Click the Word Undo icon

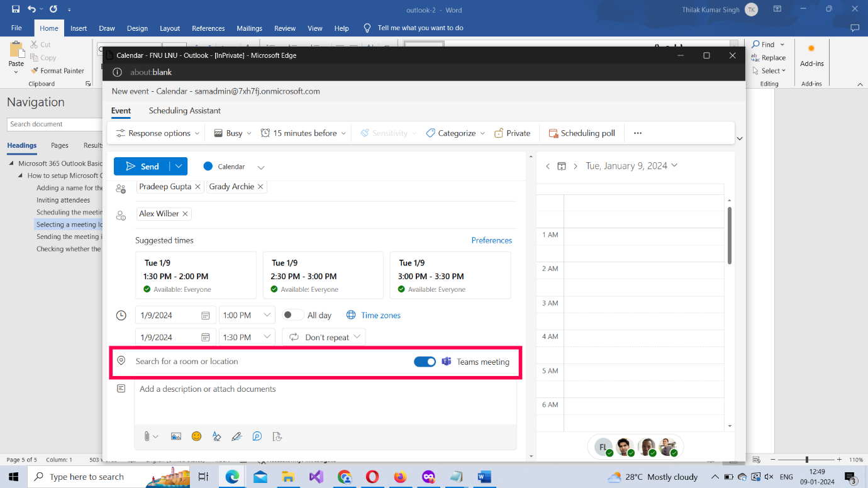pyautogui.click(x=32, y=9)
